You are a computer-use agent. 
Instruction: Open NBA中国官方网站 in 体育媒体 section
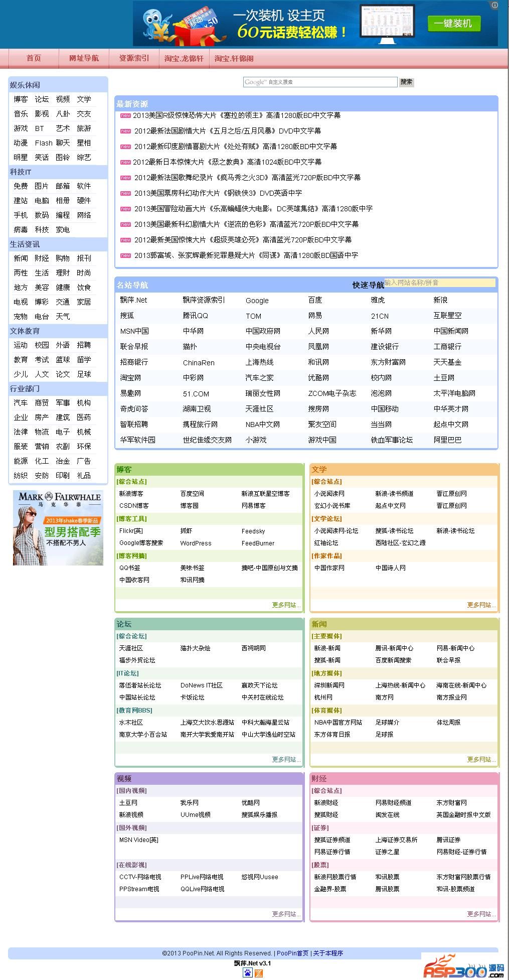click(x=338, y=723)
